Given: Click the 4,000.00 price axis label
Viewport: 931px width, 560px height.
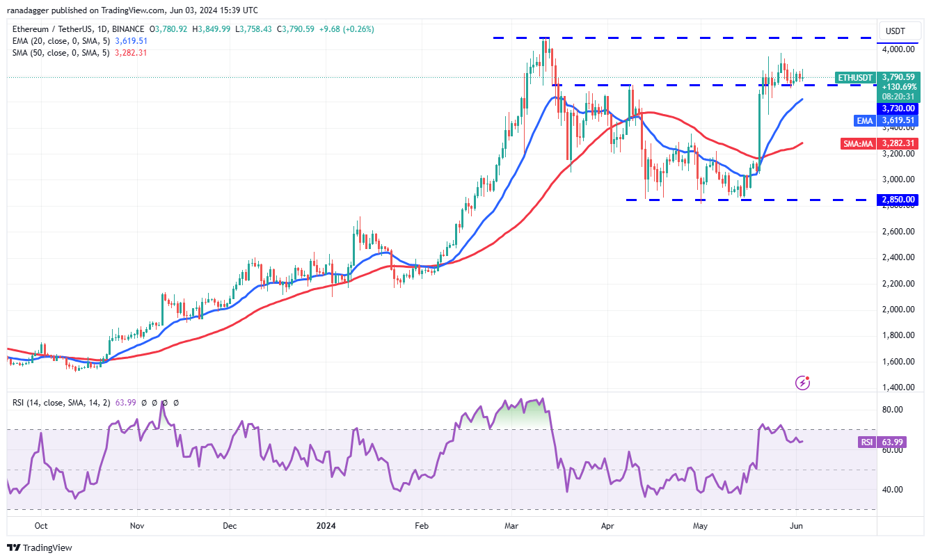Looking at the screenshot, I should pyautogui.click(x=898, y=49).
